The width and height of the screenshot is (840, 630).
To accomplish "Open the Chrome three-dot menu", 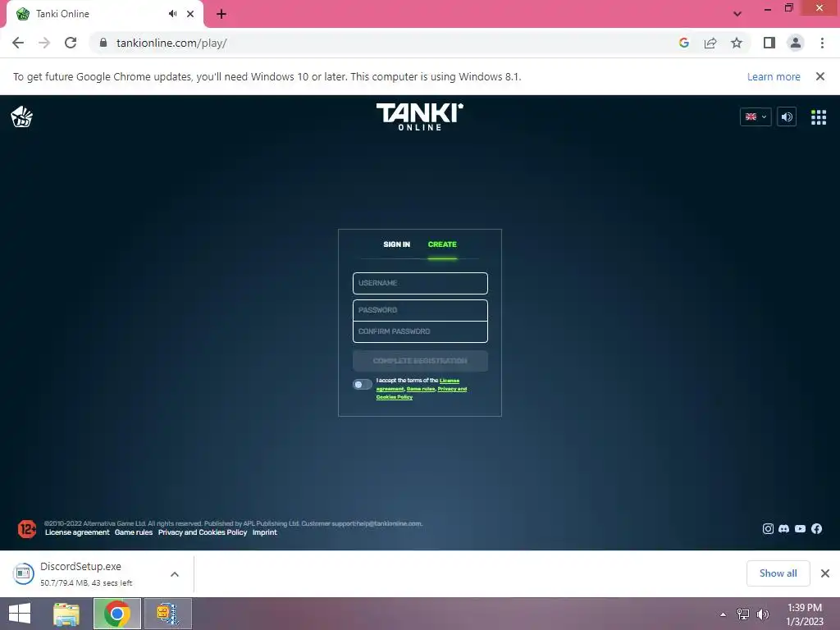I will (822, 43).
